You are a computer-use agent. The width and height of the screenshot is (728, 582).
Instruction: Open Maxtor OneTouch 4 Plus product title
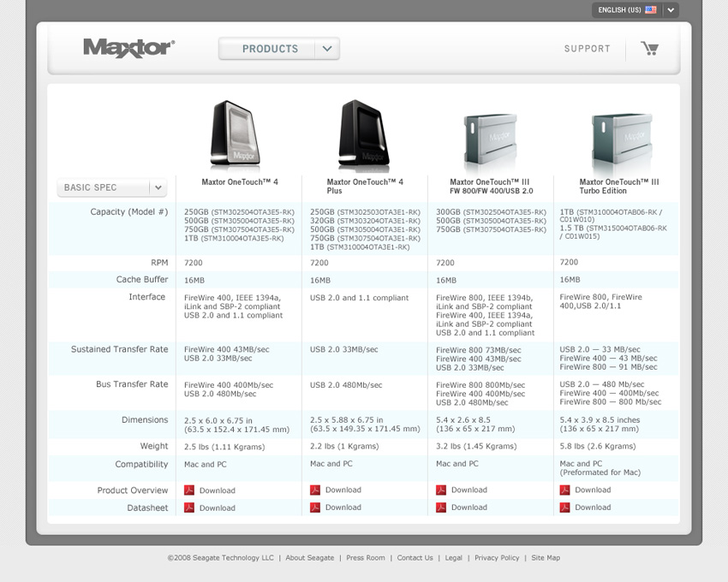pyautogui.click(x=365, y=186)
